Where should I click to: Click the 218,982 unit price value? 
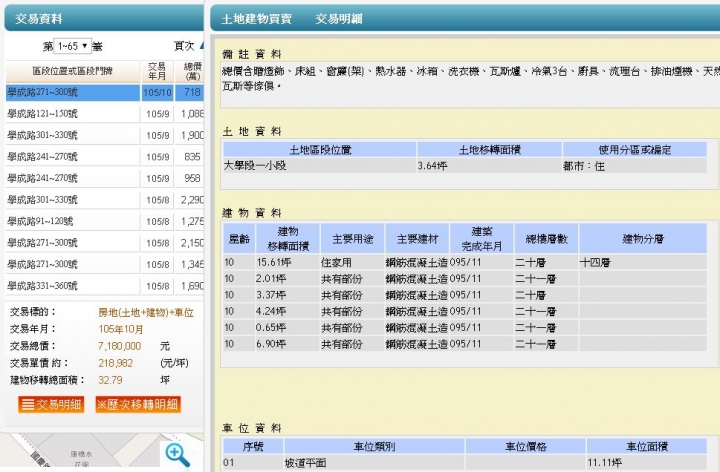(115, 363)
